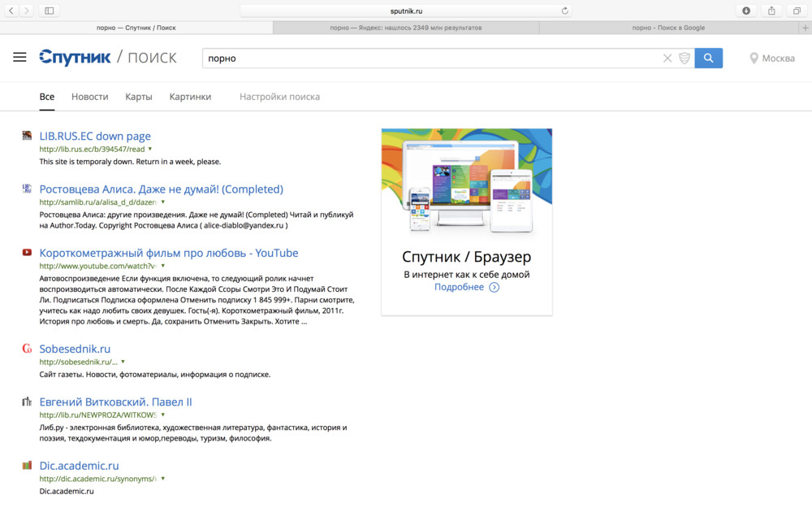Open Ростовцева Алиса. Даже не думай! result
This screenshot has height=508, width=812.
(161, 189)
